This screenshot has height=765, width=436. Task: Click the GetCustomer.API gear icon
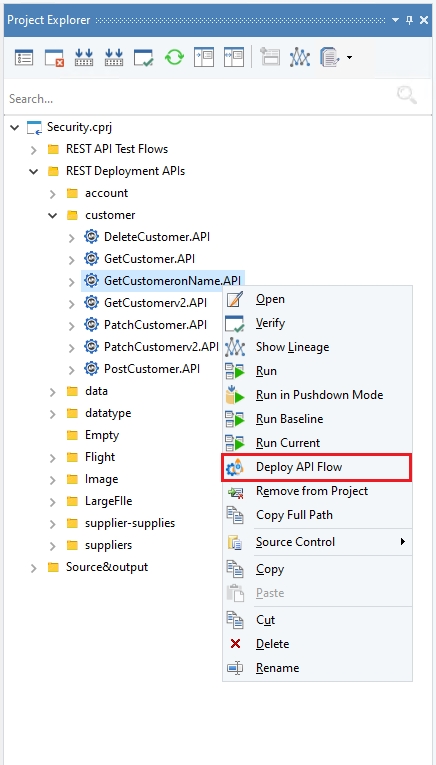coord(91,259)
